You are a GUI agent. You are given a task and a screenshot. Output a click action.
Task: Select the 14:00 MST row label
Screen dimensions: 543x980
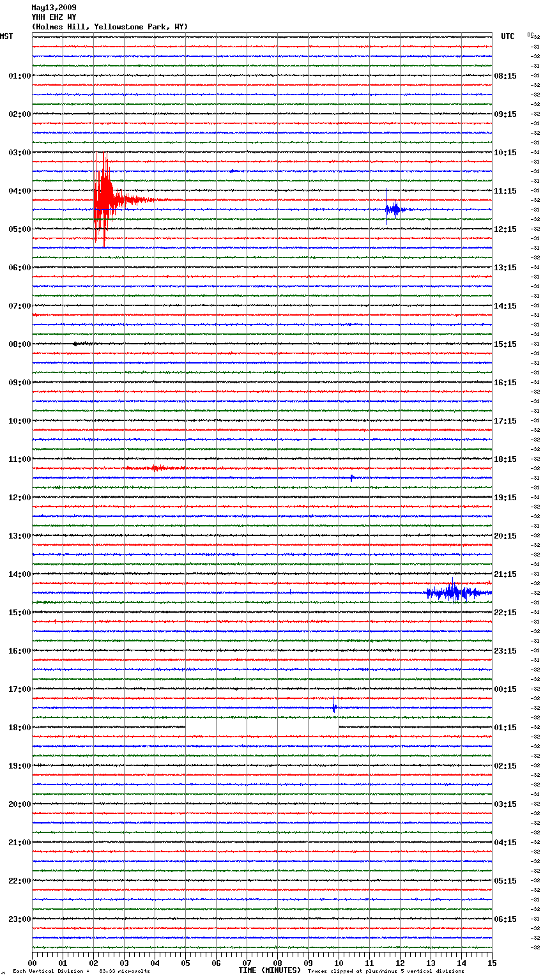pos(20,574)
